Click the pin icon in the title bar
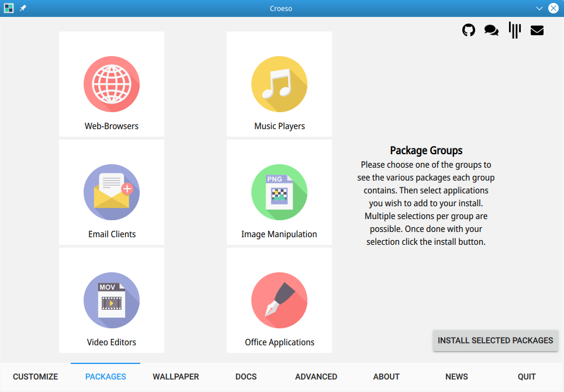The height and width of the screenshot is (392, 564). click(x=23, y=9)
